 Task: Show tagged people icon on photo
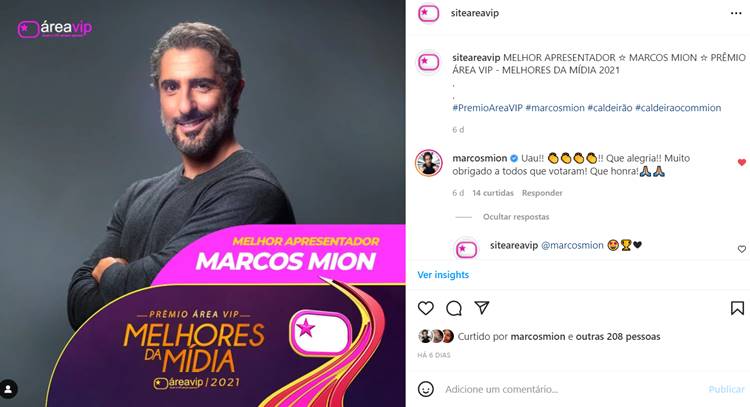8,388
